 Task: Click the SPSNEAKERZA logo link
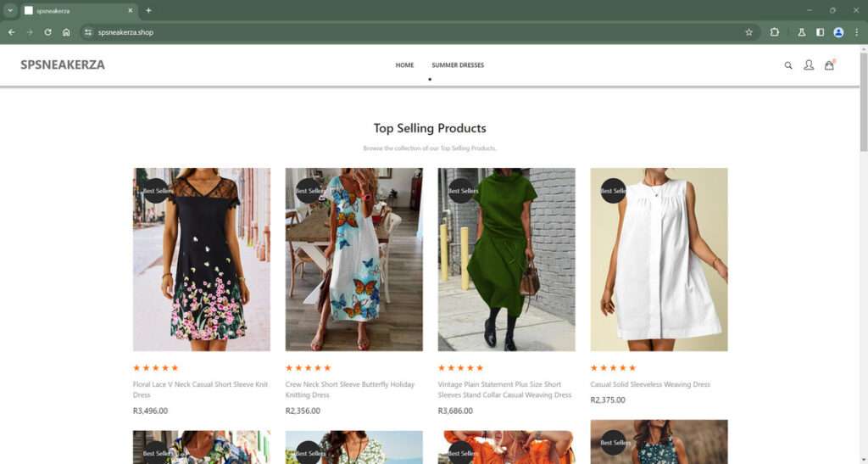(63, 64)
